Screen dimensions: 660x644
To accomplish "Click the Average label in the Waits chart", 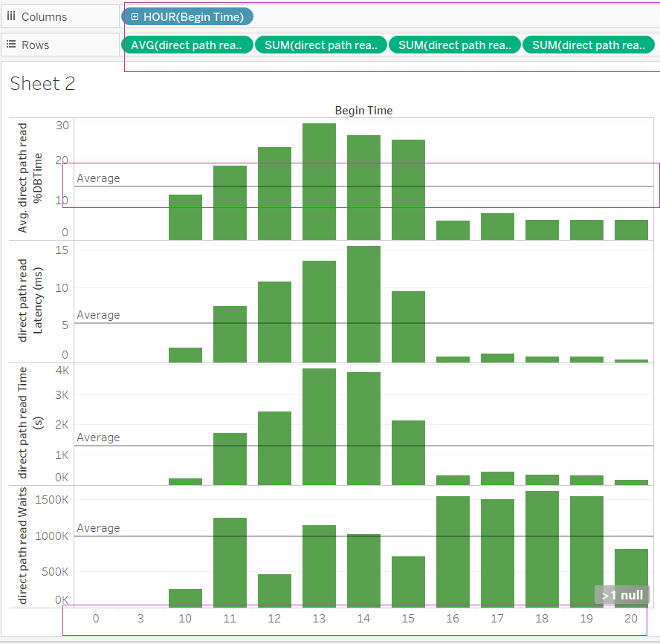I will [98, 528].
